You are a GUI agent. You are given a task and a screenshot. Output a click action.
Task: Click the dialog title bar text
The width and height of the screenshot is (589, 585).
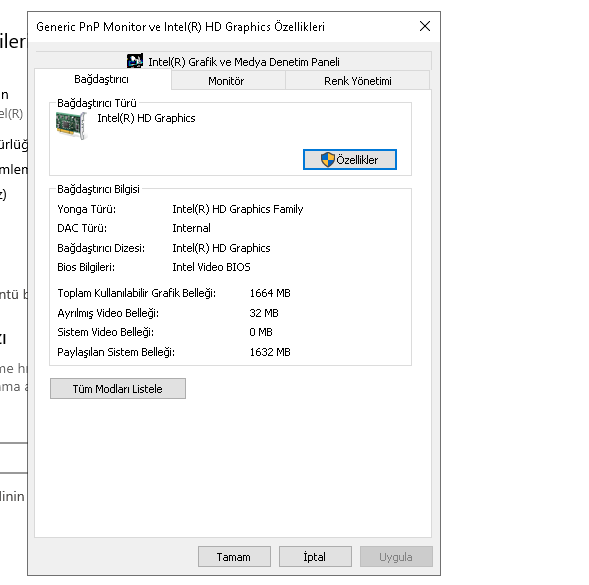[x=180, y=27]
